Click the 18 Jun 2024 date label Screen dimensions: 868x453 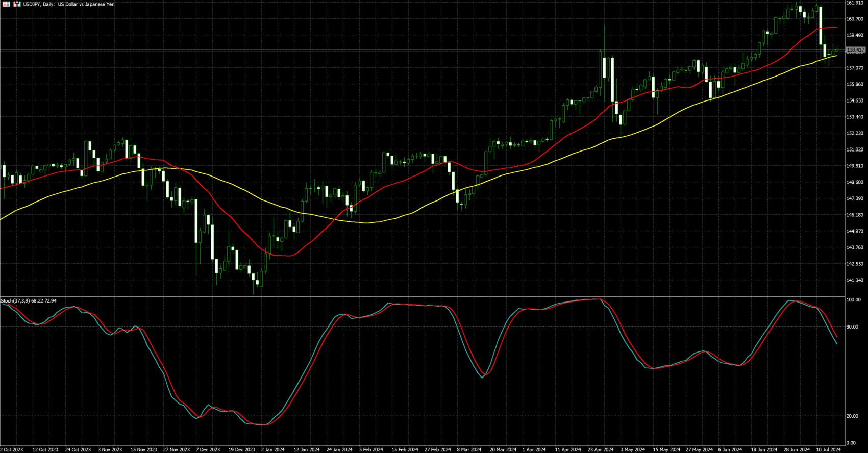click(x=764, y=449)
